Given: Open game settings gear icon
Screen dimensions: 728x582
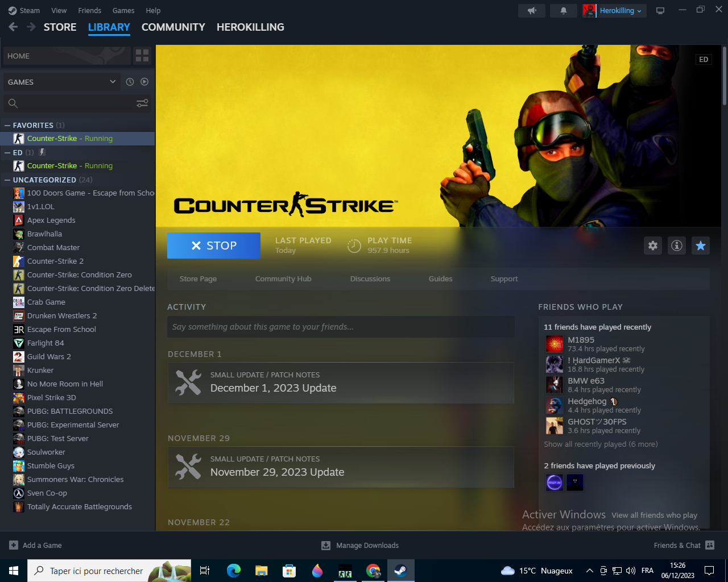Looking at the screenshot, I should (x=653, y=246).
